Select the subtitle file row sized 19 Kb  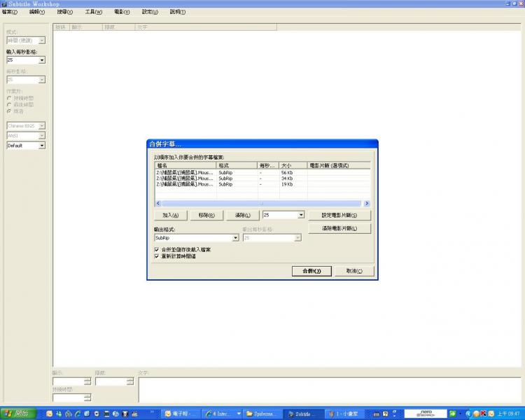[x=262, y=184]
